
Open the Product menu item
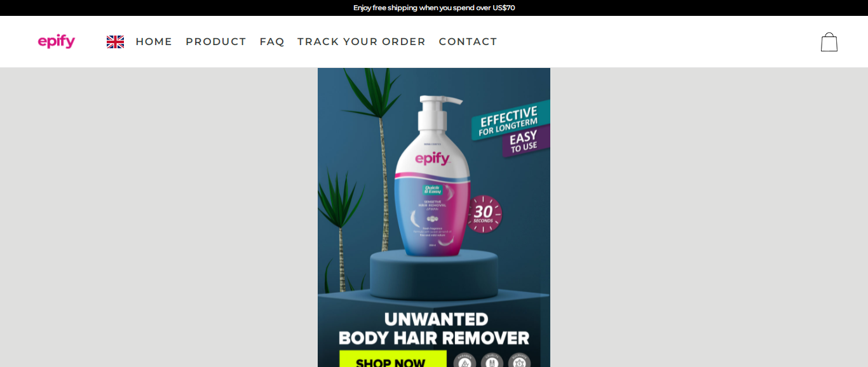click(x=216, y=42)
